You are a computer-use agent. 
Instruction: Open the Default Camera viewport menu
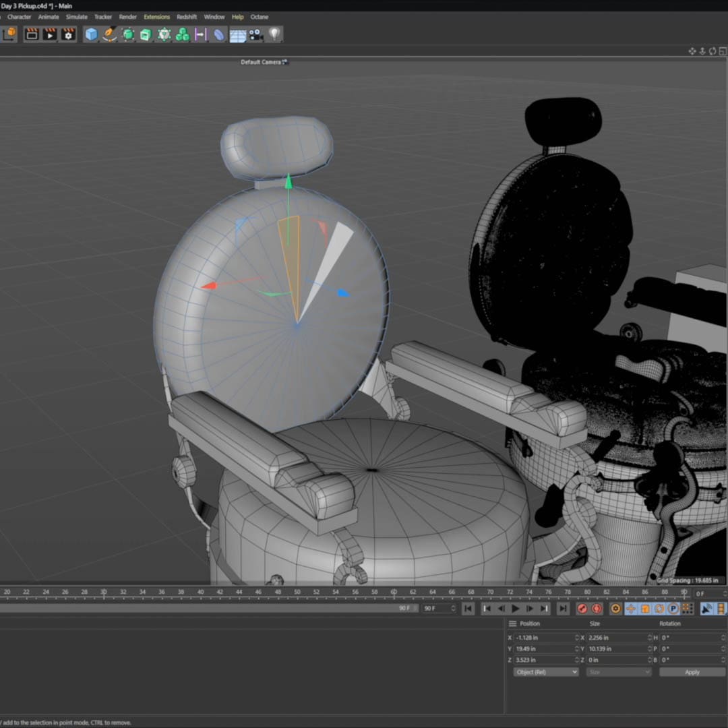tap(264, 61)
